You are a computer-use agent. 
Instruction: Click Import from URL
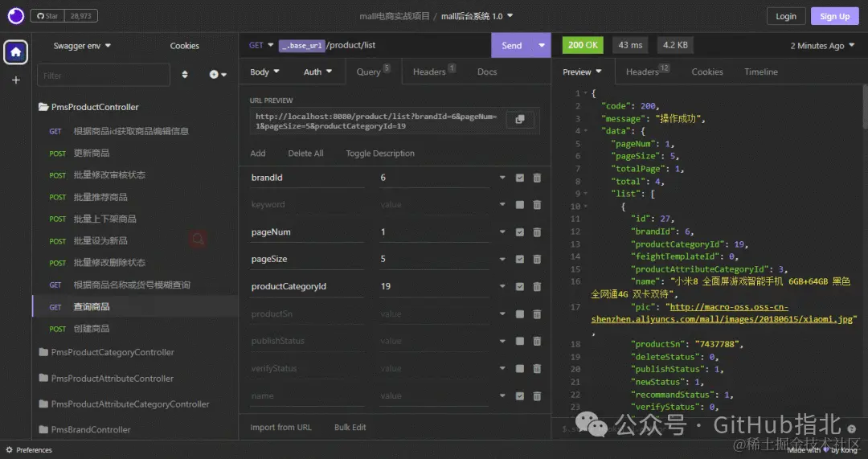280,428
